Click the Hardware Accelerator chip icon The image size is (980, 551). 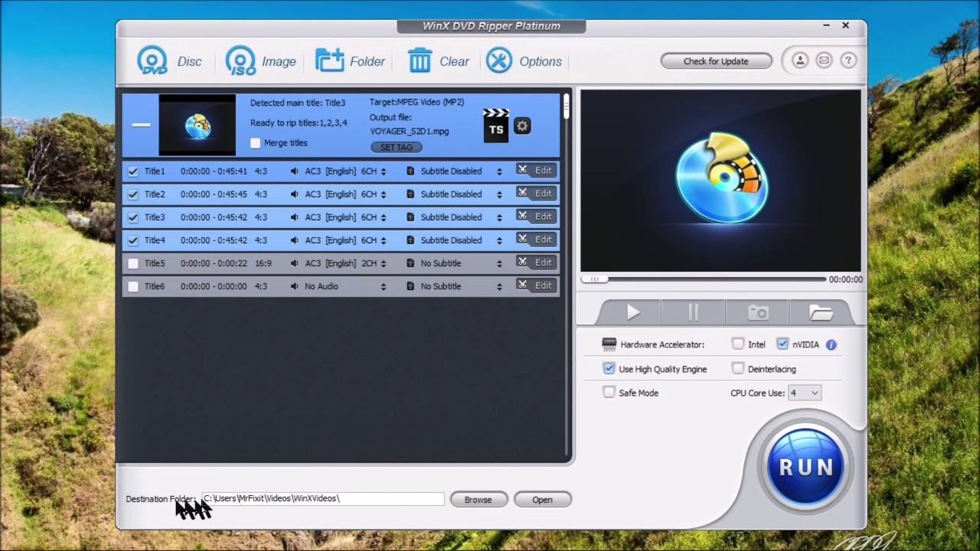(x=609, y=344)
